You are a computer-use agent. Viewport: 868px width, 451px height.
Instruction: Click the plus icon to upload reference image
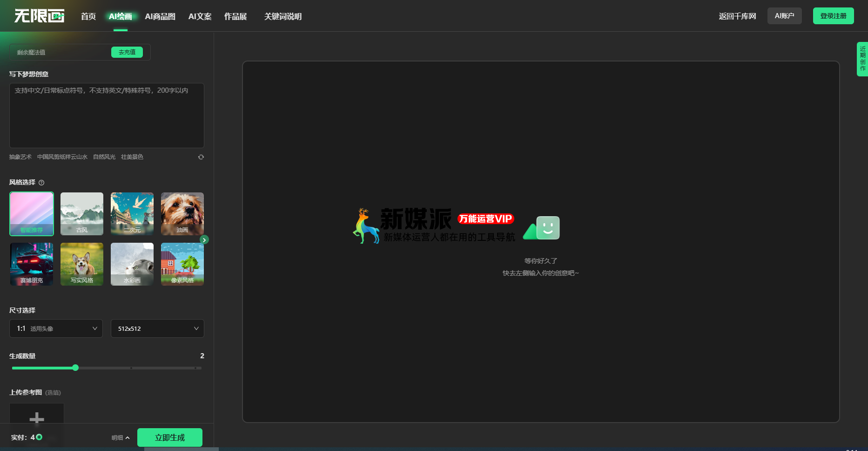point(37,418)
